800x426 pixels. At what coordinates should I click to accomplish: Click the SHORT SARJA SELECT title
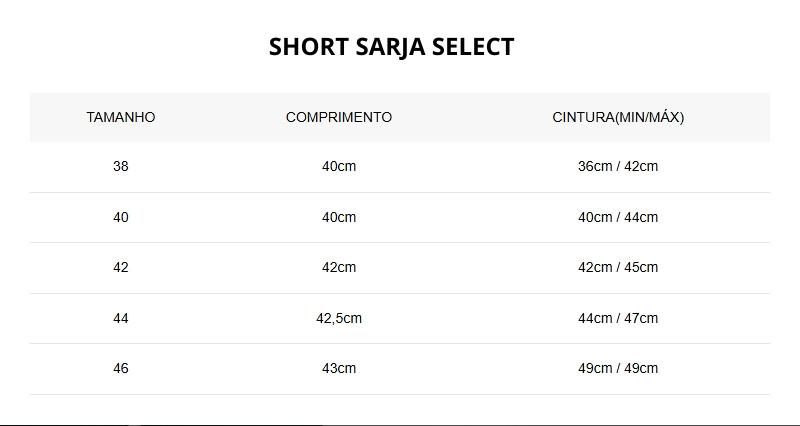point(391,47)
